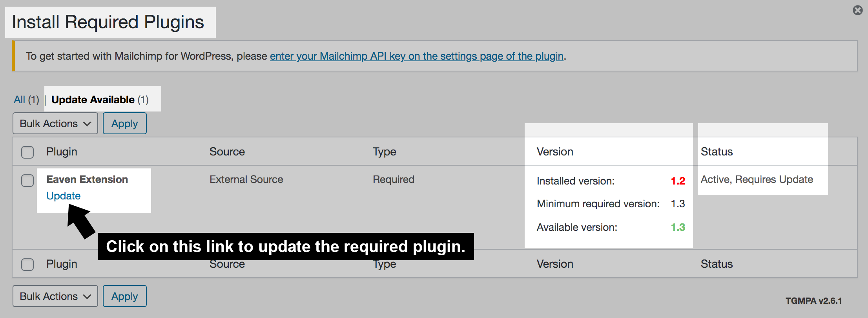Click the Active, Requires Update status
Screen dimensions: 868x318
click(x=757, y=179)
